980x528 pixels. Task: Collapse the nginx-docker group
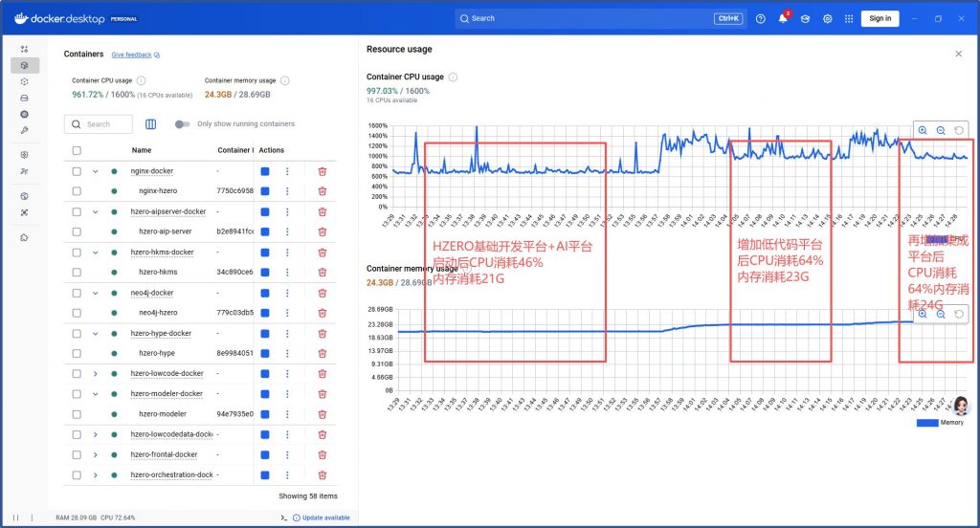(x=96, y=171)
